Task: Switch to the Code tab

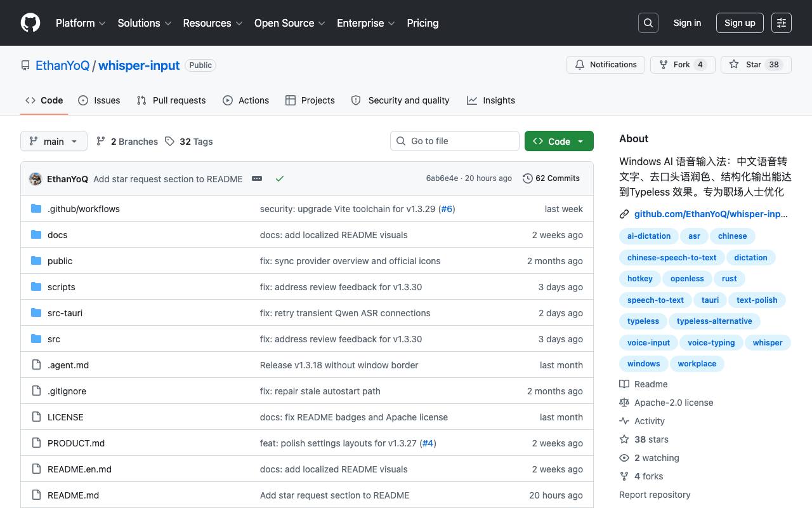Action: tap(44, 100)
